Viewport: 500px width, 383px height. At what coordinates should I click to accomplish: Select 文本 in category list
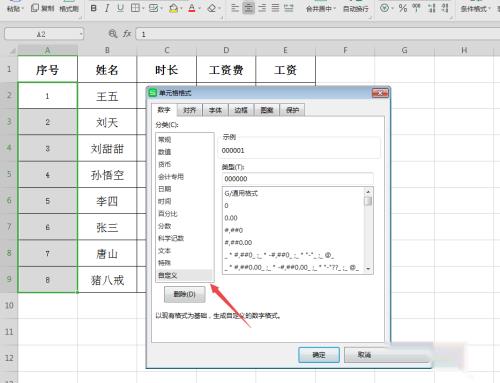184,250
